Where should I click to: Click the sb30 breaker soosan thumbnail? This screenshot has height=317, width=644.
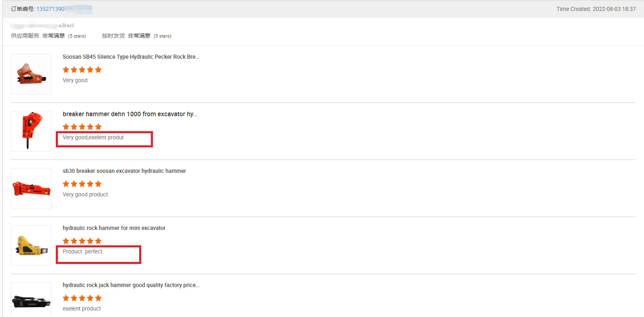click(31, 188)
